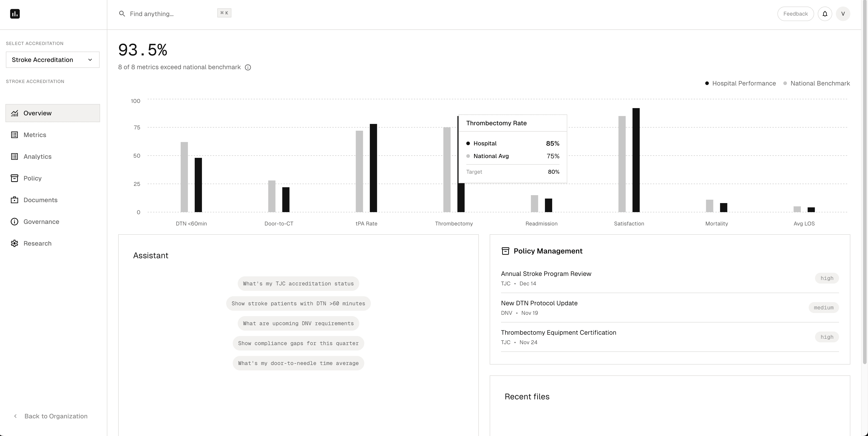Click the search field to find anything
The height and width of the screenshot is (436, 868).
[x=168, y=14]
